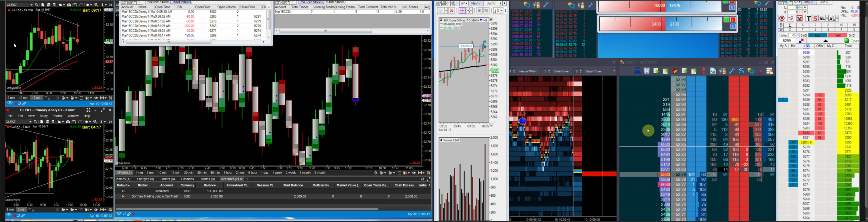Screen dimensions: 868x222
Task: Take chart snapshot with camera icon in 5 min chart
Action: tap(68, 122)
